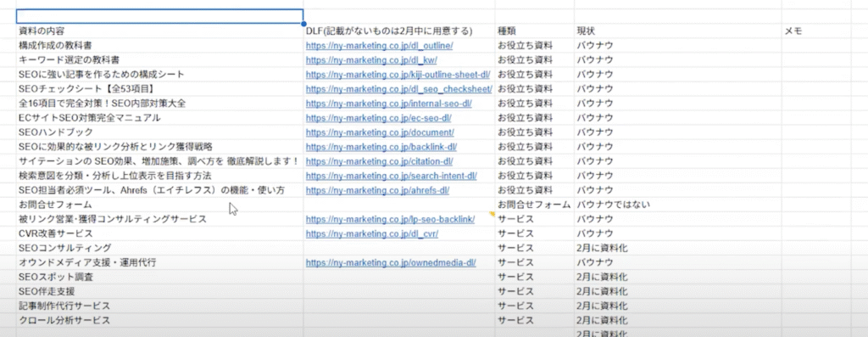Viewport: 868px width, 337px height.
Task: Select the SEO伴走支援 cell
Action: (160, 291)
